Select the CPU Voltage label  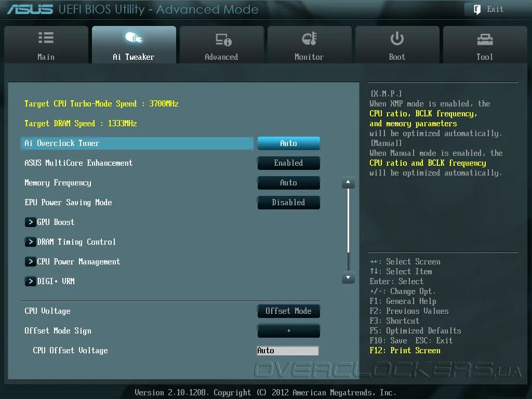(x=47, y=311)
